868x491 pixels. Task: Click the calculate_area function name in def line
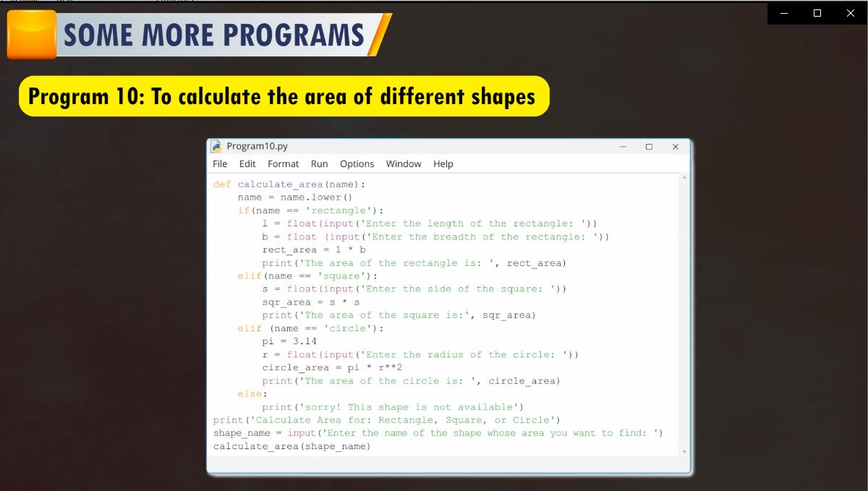280,184
